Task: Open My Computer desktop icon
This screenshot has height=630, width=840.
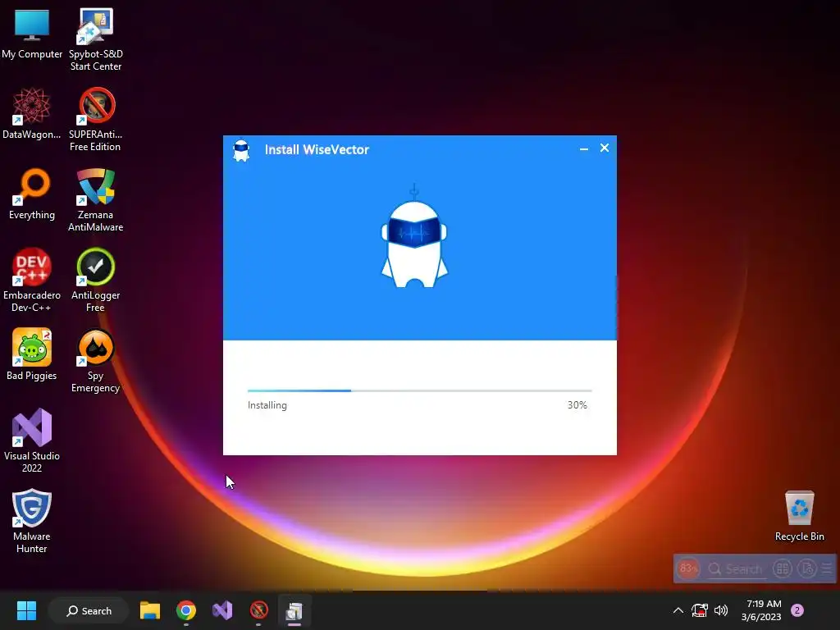Action: point(32,34)
